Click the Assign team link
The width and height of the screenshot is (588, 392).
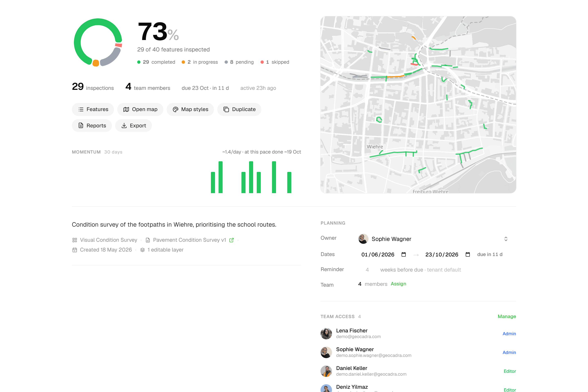[398, 284]
